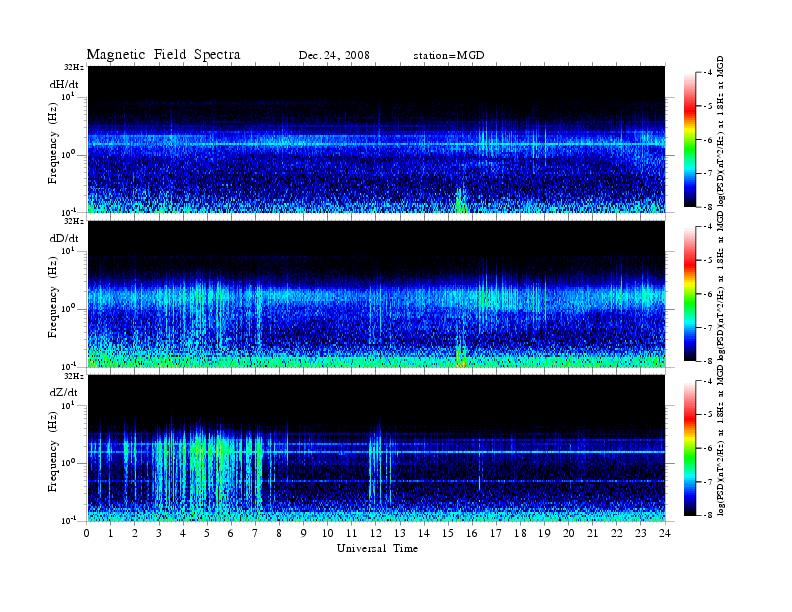Click the hour 7 tick label

point(256,534)
